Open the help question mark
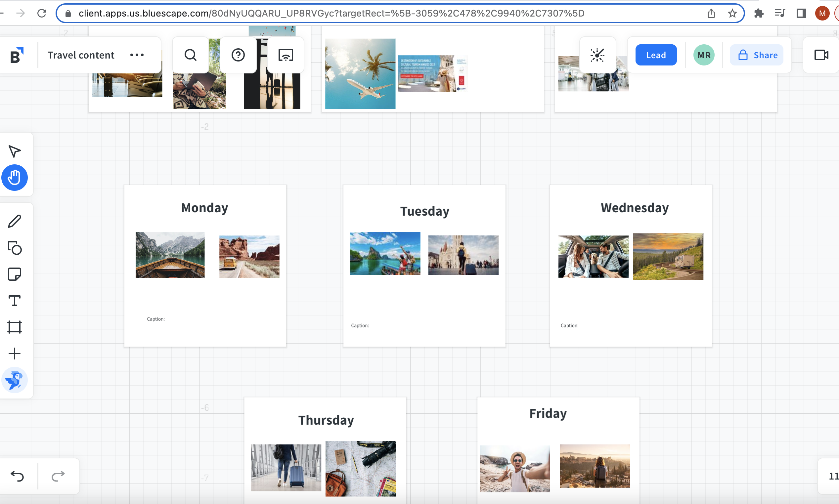839x504 pixels. (238, 55)
